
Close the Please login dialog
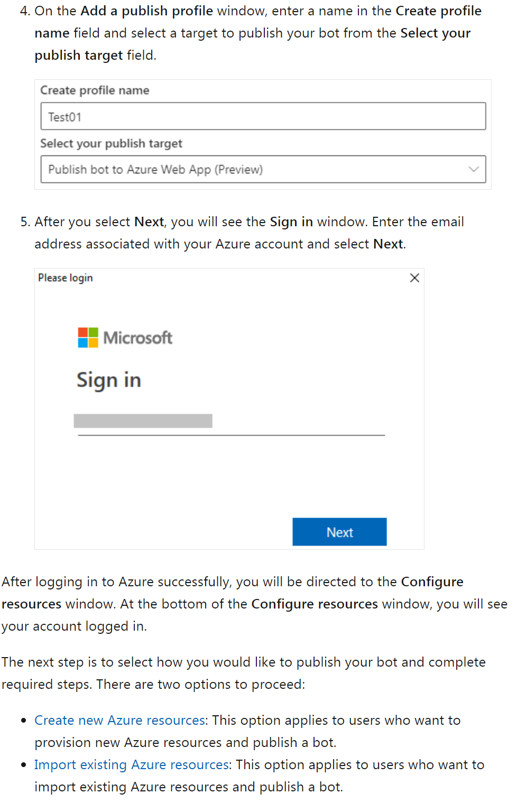pos(414,277)
